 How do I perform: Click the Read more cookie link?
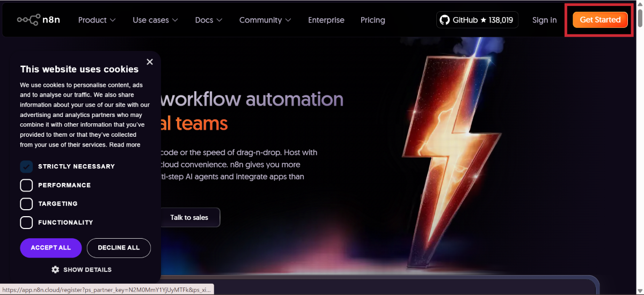coord(125,145)
